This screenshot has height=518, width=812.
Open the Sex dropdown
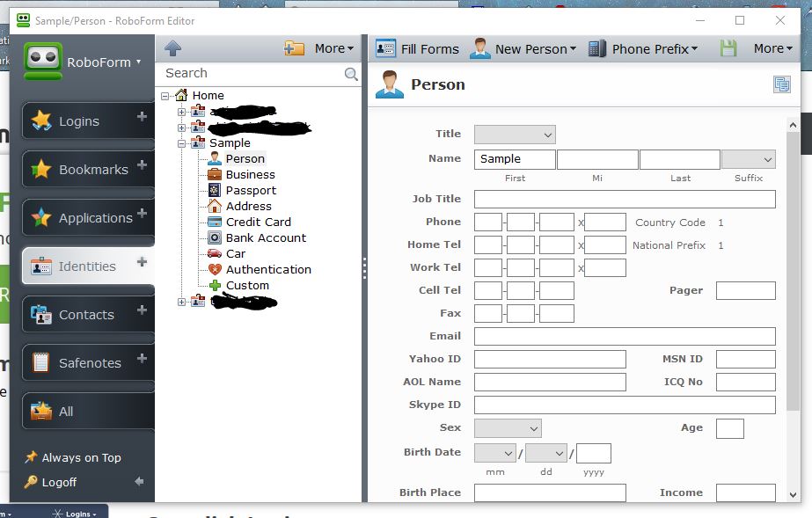(x=508, y=428)
